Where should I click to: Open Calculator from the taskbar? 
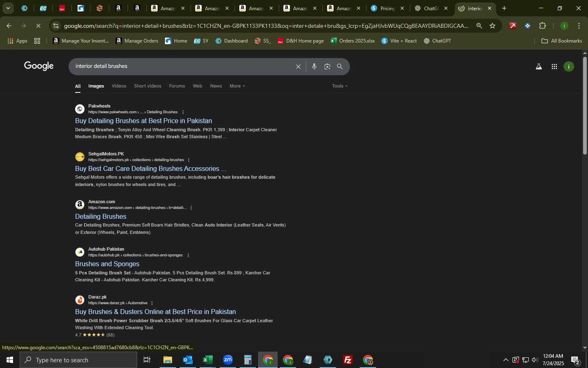[247, 360]
